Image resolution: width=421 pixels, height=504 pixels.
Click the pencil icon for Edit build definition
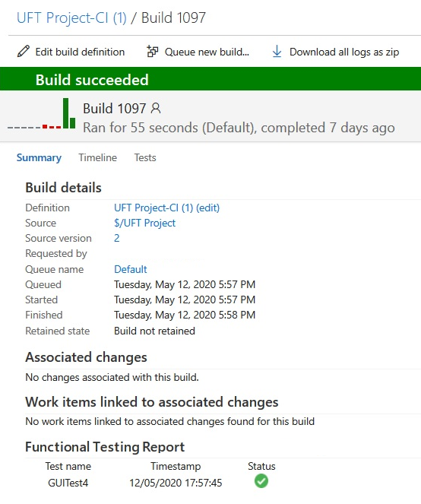click(24, 52)
